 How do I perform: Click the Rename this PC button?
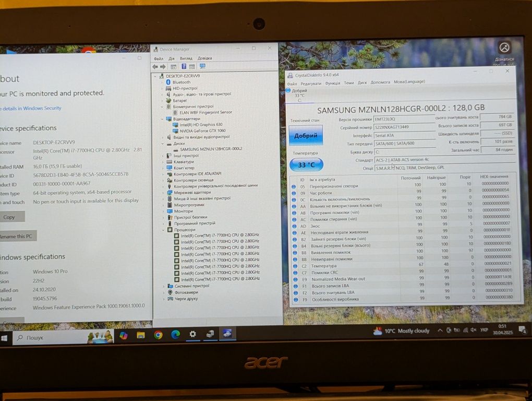(16, 237)
